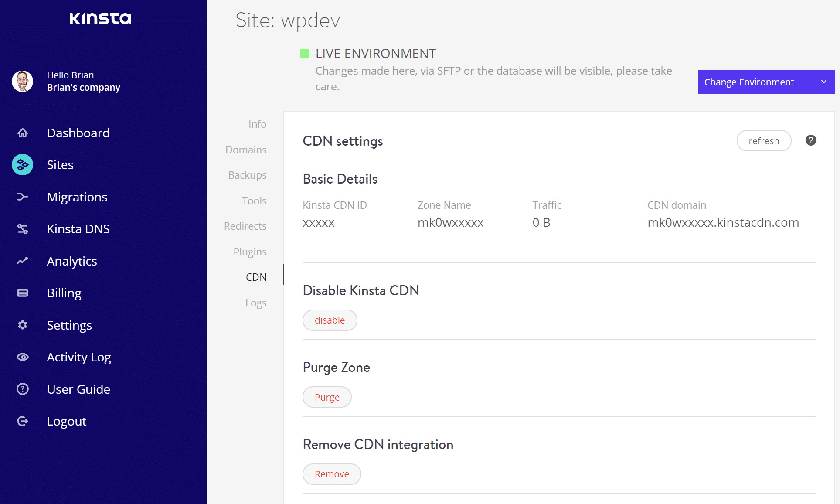The width and height of the screenshot is (840, 504).
Task: Switch to the Tools tab
Action: click(x=255, y=201)
